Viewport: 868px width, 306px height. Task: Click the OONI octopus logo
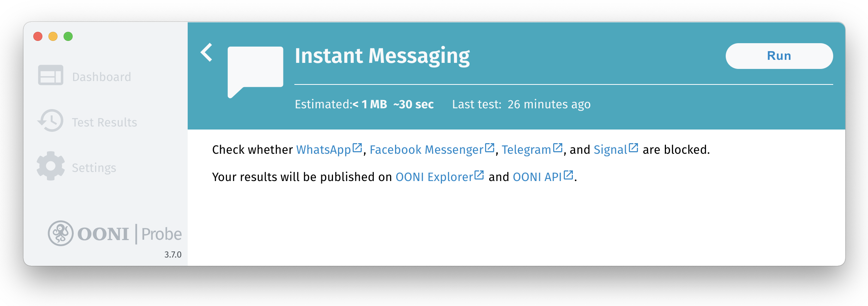click(61, 233)
